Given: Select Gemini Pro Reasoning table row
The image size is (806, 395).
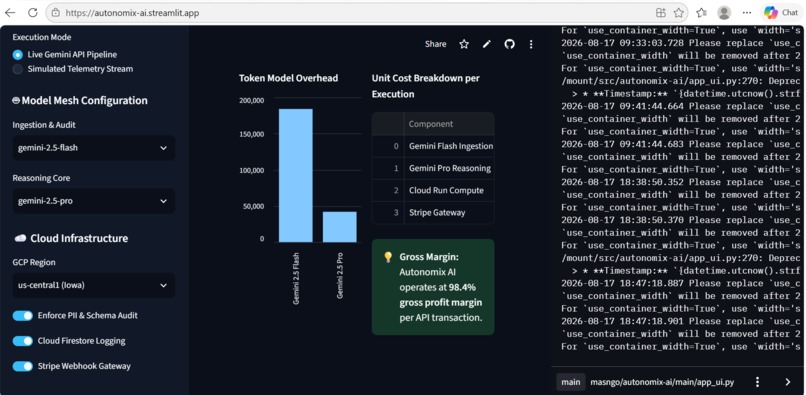Looking at the screenshot, I should (x=433, y=168).
